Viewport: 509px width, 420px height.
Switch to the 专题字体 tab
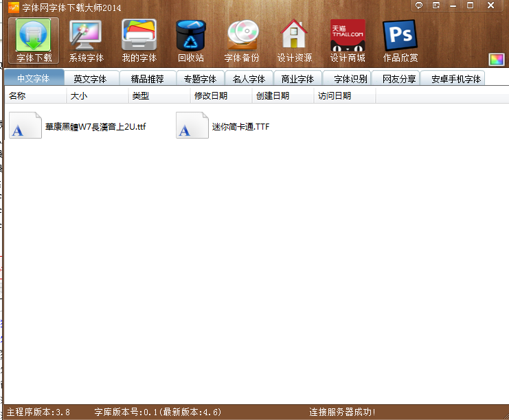[x=201, y=79]
